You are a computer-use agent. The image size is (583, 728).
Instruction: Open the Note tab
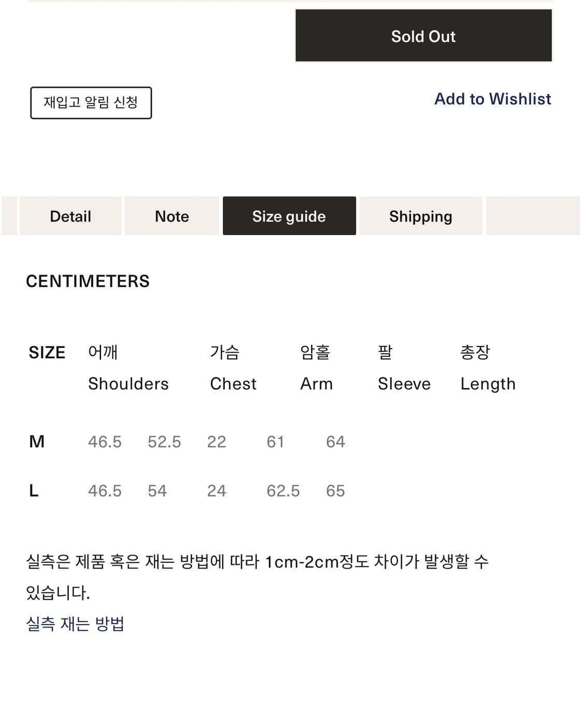[172, 216]
